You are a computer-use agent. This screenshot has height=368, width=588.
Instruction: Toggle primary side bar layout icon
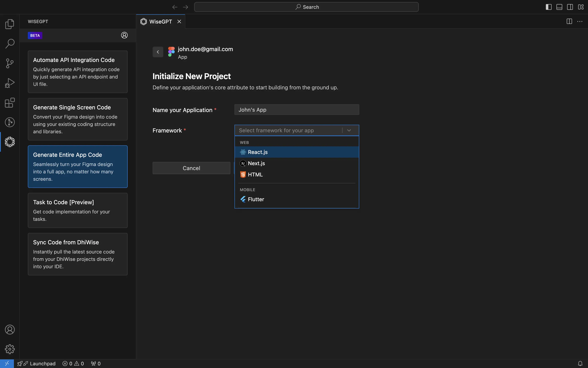pyautogui.click(x=549, y=7)
